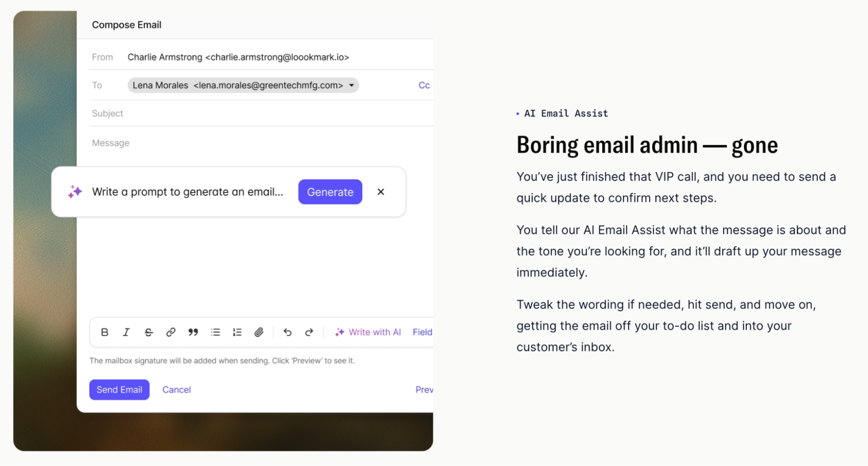Apply italic formatting
The height and width of the screenshot is (466, 868).
[126, 332]
